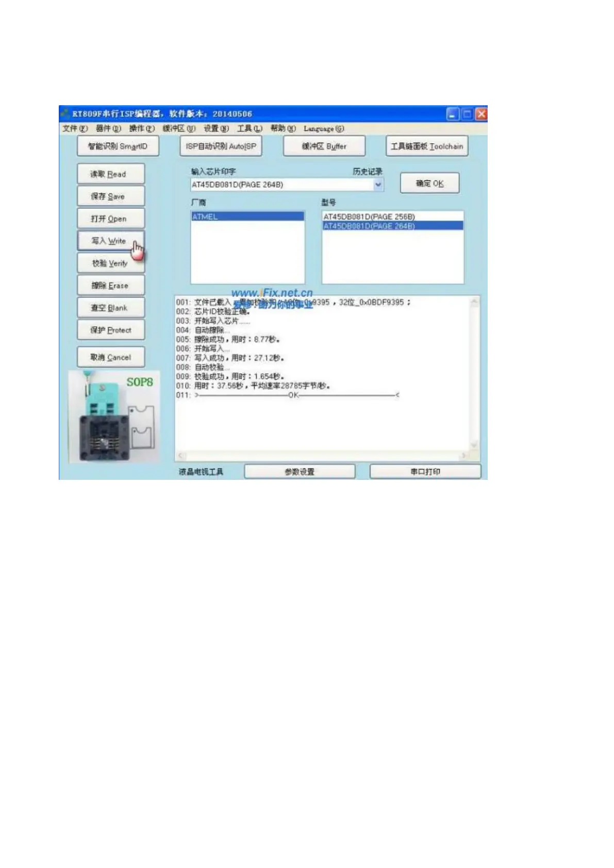Viewport: 614px width, 868px height.
Task: Click the 保护 Protect button
Action: coord(111,330)
